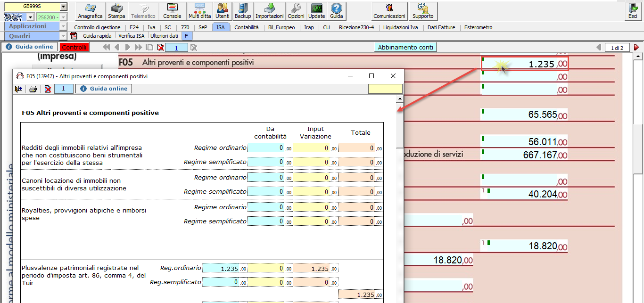Open the Comunicazioni tool
Screen dimensions: 644x303
(x=389, y=11)
